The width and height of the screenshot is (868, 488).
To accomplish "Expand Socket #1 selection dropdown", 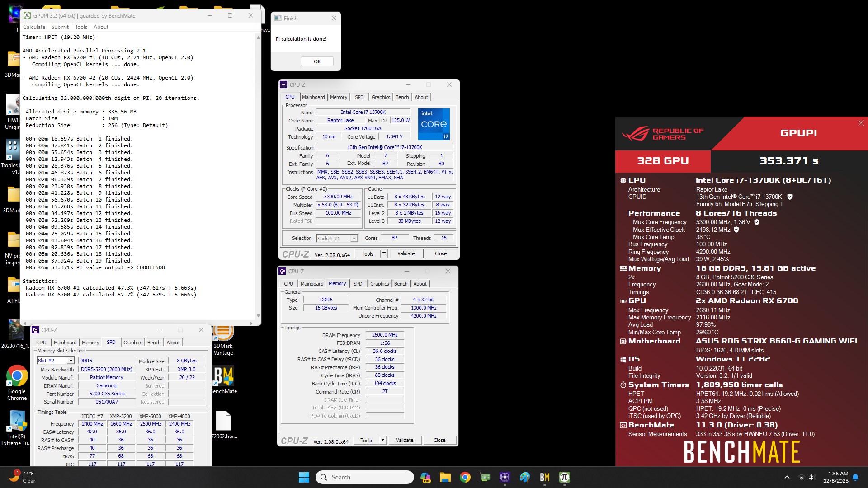I will (354, 239).
